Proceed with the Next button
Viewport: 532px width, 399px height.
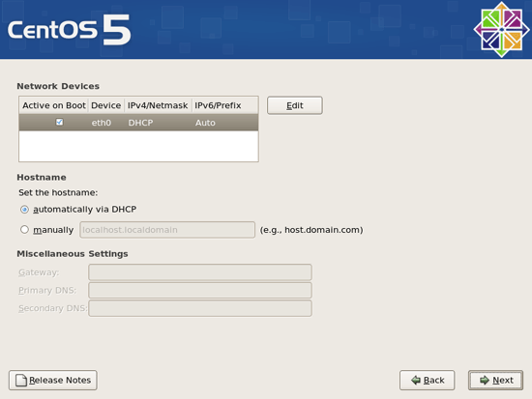pyautogui.click(x=495, y=380)
